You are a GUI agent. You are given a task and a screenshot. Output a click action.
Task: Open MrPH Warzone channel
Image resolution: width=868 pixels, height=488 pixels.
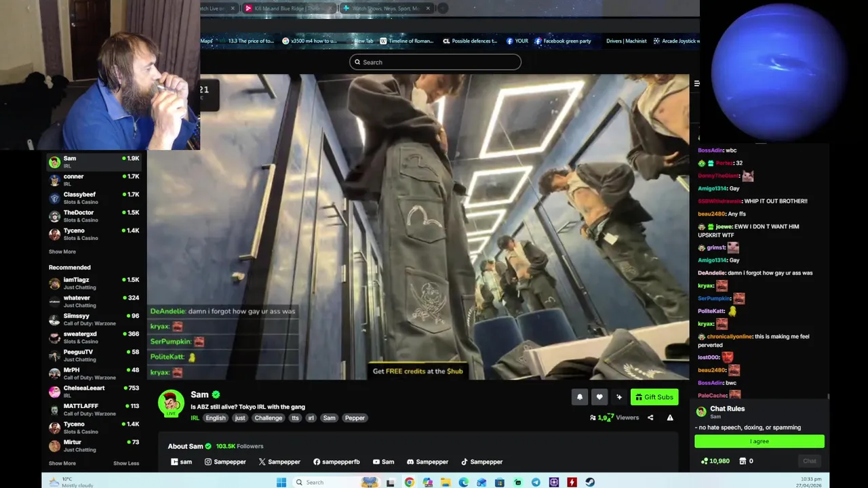click(94, 373)
